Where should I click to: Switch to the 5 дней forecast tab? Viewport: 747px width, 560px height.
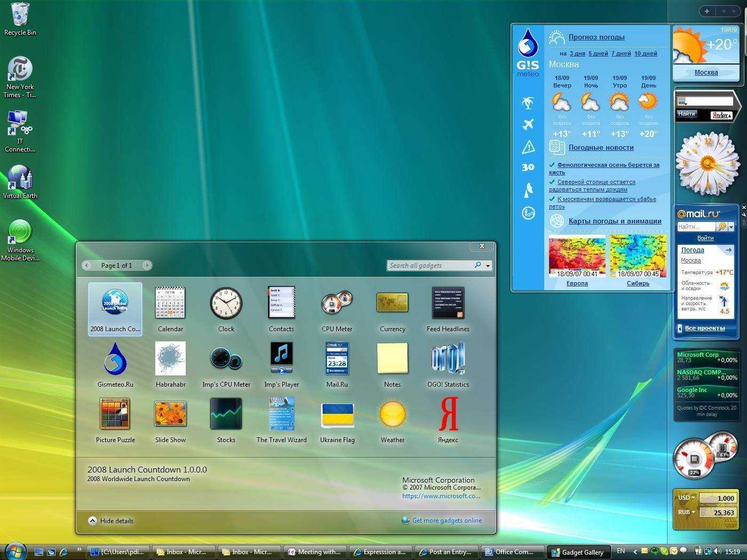tap(598, 53)
